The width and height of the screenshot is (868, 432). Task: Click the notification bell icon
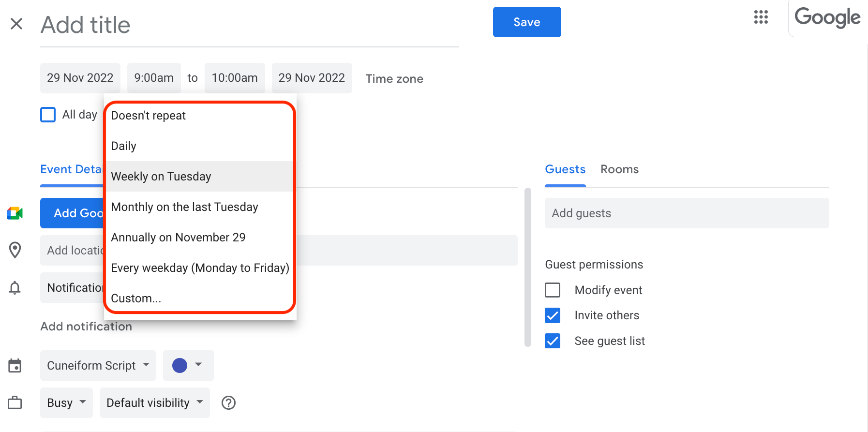click(15, 288)
